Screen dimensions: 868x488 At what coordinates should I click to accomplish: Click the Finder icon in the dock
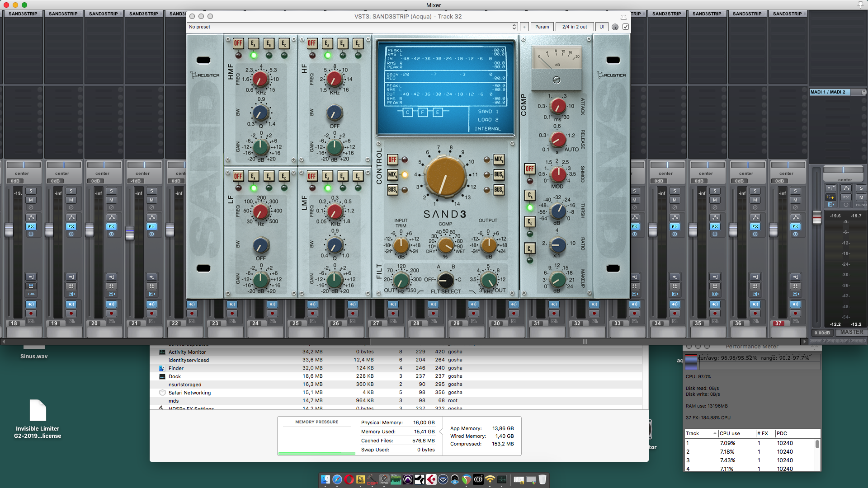[325, 479]
